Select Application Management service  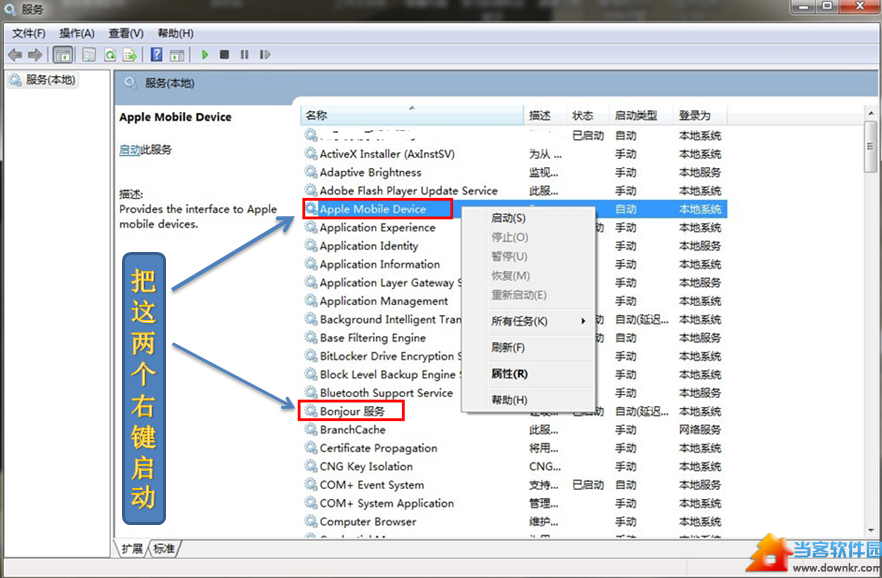pos(384,301)
